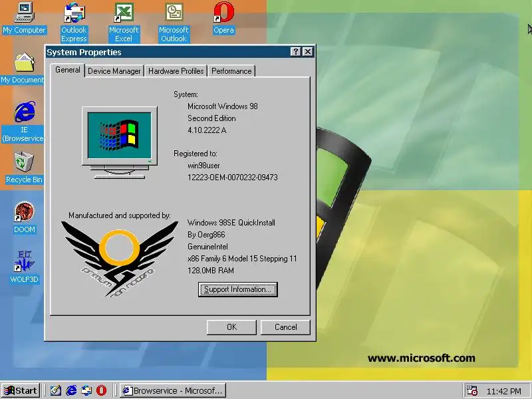Click 'win98user' registered name
Image resolution: width=532 pixels, height=399 pixels.
[203, 166]
